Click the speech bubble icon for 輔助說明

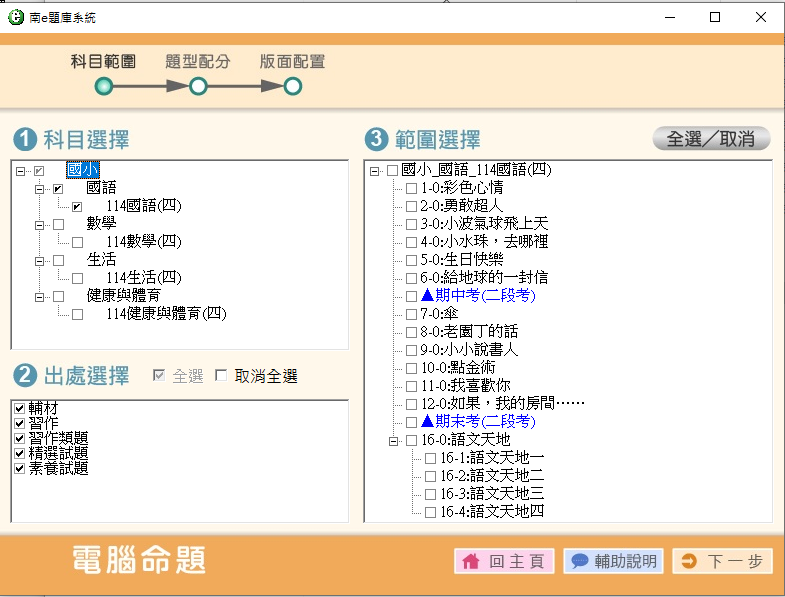[x=579, y=561]
